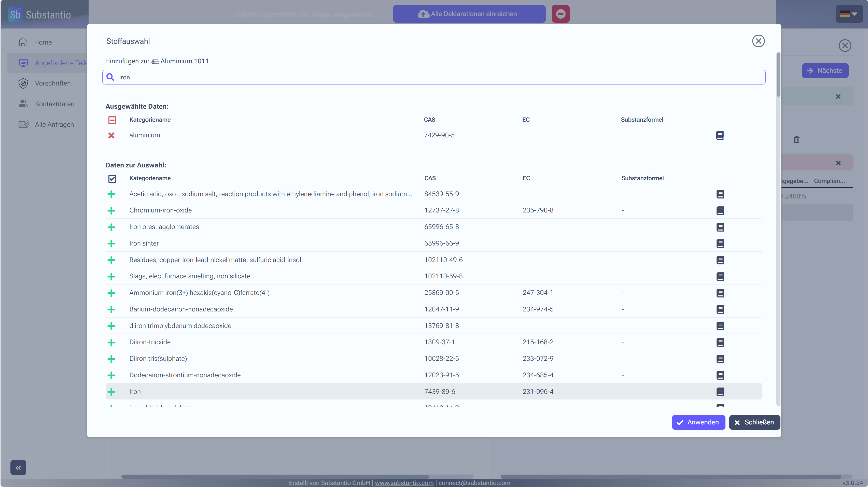Click deselect-all minus box in Ausgewählte Daten
Screen dimensions: 868x487
click(112, 120)
